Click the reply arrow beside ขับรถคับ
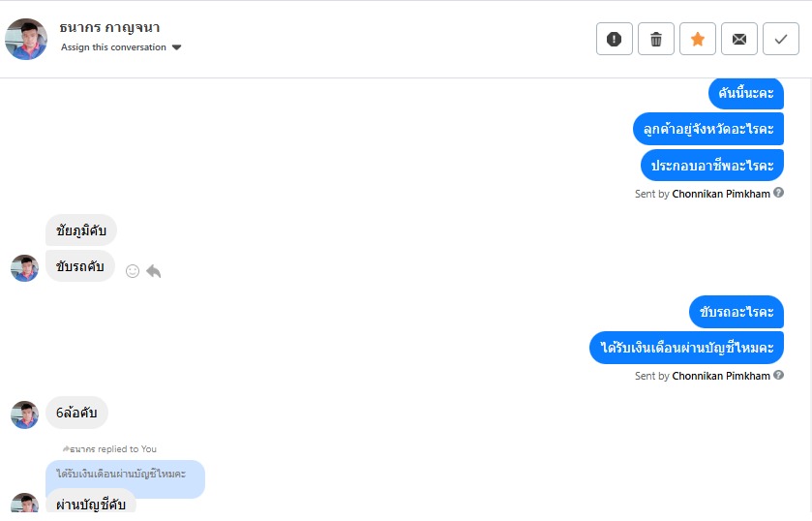The height and width of the screenshot is (521, 812). (153, 271)
